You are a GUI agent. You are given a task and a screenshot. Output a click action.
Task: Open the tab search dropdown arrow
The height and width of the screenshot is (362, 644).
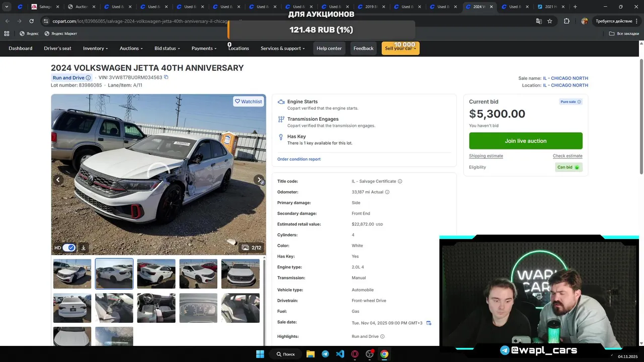[x=7, y=7]
